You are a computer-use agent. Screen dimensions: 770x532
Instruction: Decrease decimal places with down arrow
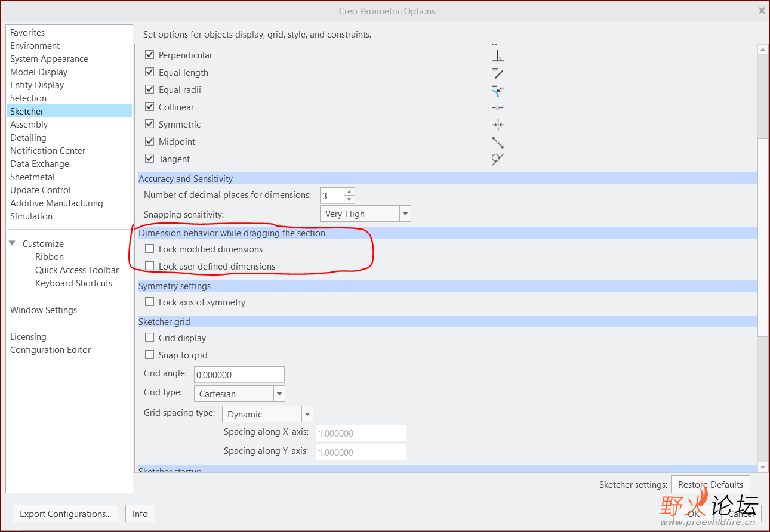pos(349,199)
